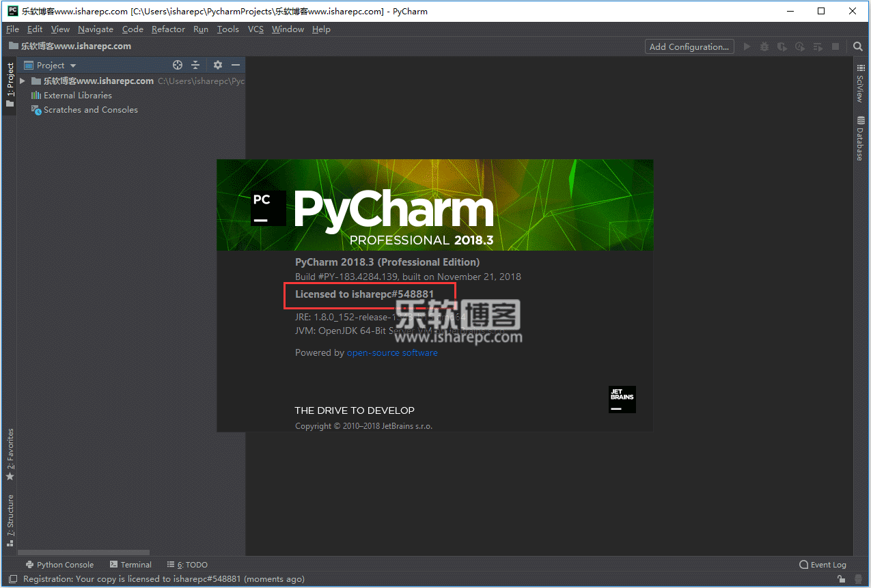Screen dimensions: 871x588
Task: Click the Stop square icon
Action: (835, 46)
